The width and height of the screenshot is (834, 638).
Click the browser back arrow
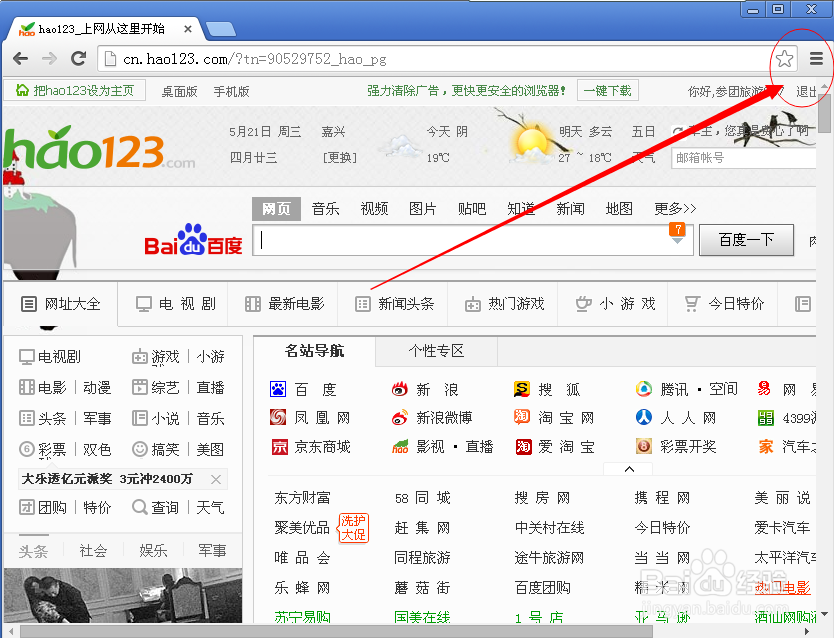[21, 58]
